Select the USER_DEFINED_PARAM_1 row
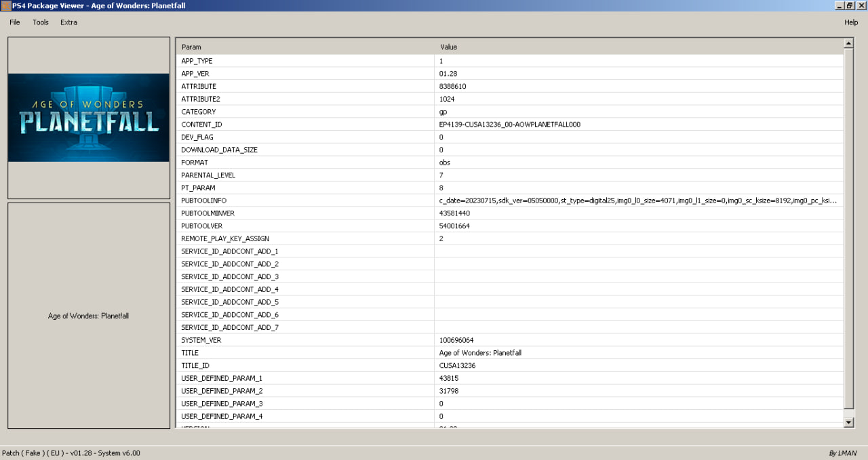Viewport: 868px width, 460px height. click(x=510, y=378)
